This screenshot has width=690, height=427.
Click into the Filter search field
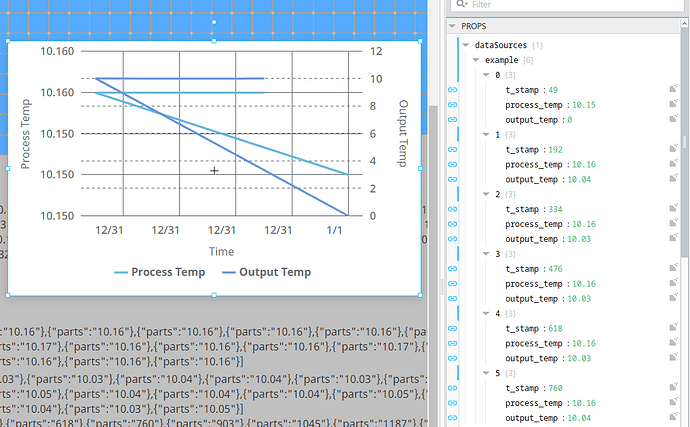point(568,5)
